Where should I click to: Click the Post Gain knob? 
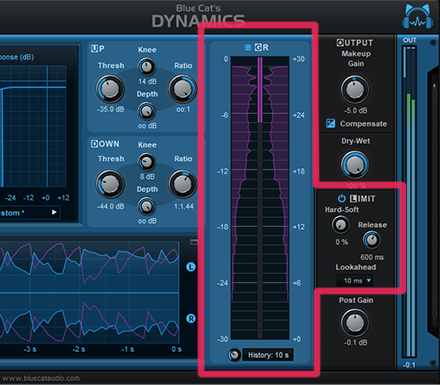[x=355, y=323]
